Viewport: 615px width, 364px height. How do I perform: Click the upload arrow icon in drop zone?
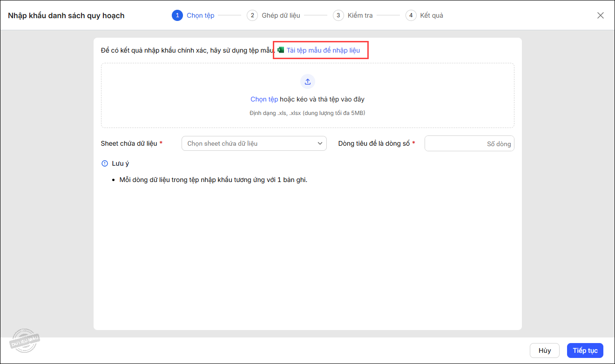[x=307, y=81]
